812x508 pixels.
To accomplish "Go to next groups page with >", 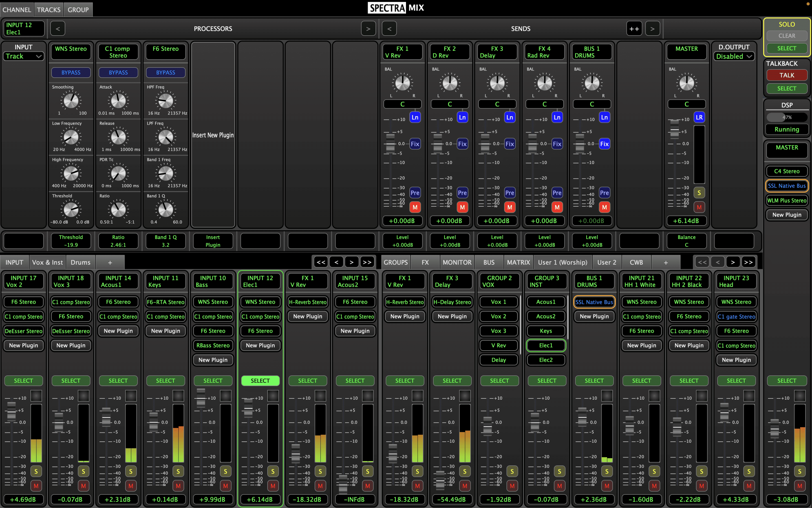I will click(x=733, y=262).
